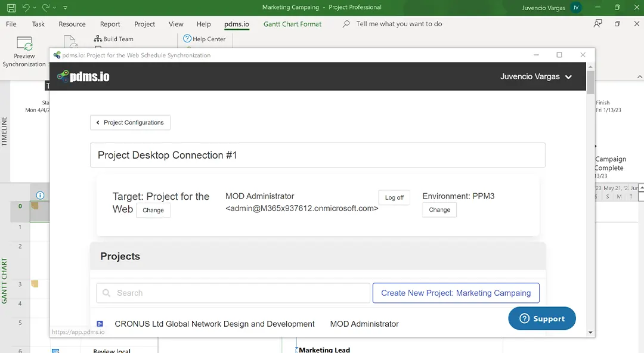Click the pdms.io logo in the header
This screenshot has height=353, width=644.
pyautogui.click(x=83, y=76)
